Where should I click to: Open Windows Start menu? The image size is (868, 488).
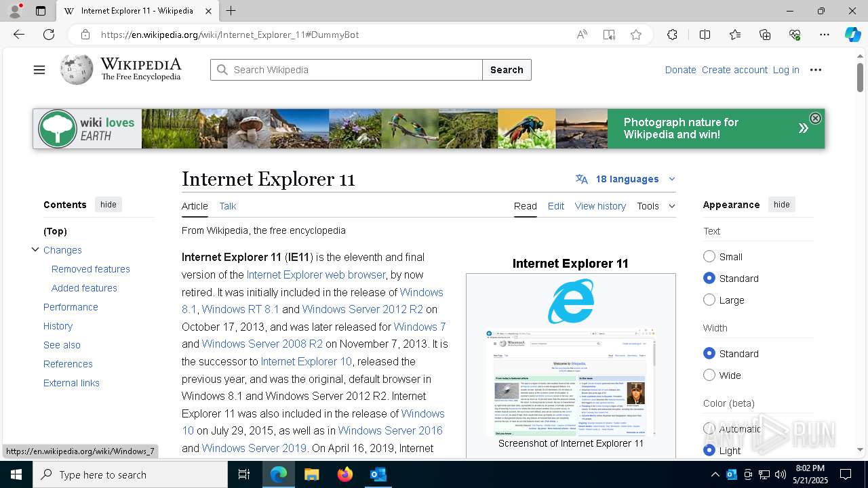16,474
